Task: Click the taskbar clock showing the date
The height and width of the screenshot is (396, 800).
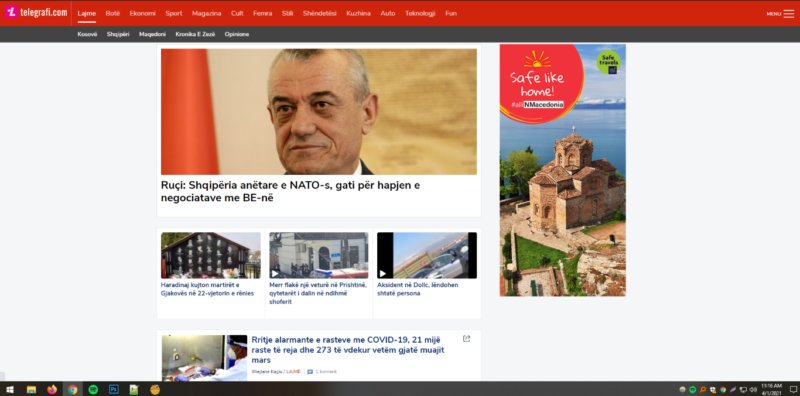Action: [771, 389]
